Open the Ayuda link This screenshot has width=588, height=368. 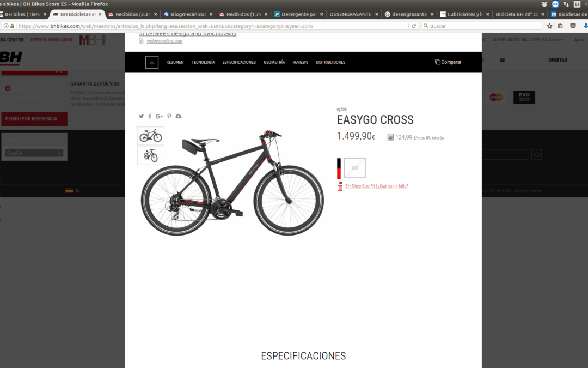(579, 40)
